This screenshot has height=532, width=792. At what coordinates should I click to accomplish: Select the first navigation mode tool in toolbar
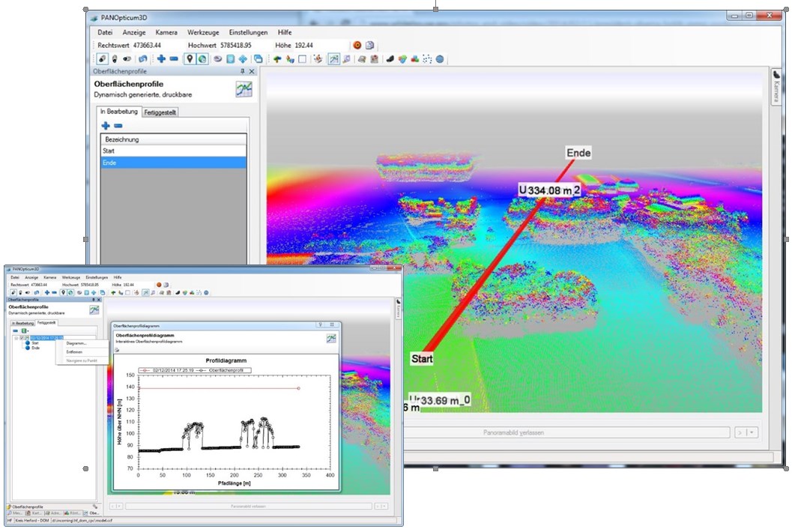pos(103,59)
